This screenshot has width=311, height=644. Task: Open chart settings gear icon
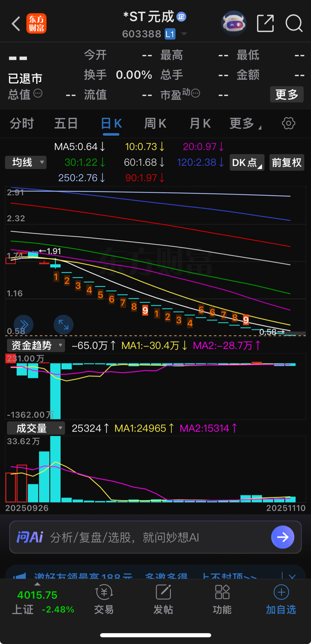click(x=288, y=123)
